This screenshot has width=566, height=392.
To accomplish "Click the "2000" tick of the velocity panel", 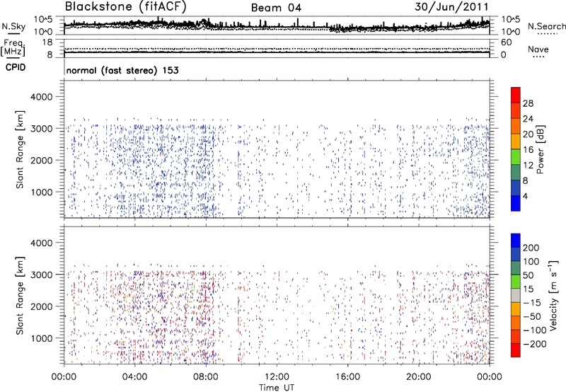I will (x=41, y=306).
